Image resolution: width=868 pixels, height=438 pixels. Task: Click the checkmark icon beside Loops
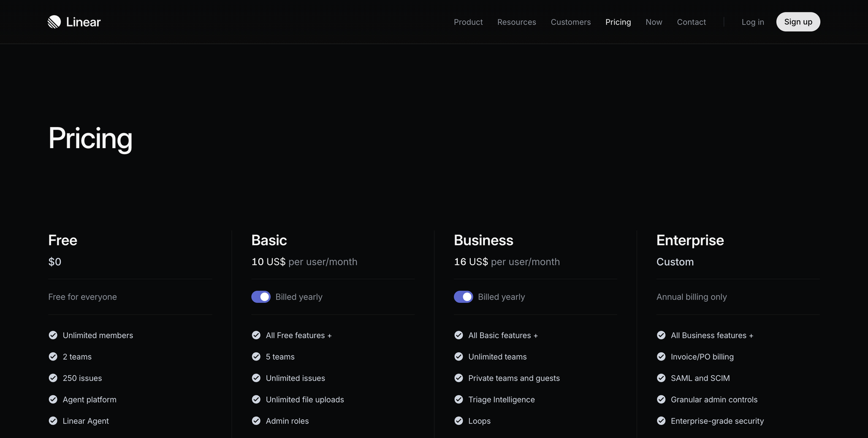[458, 421]
